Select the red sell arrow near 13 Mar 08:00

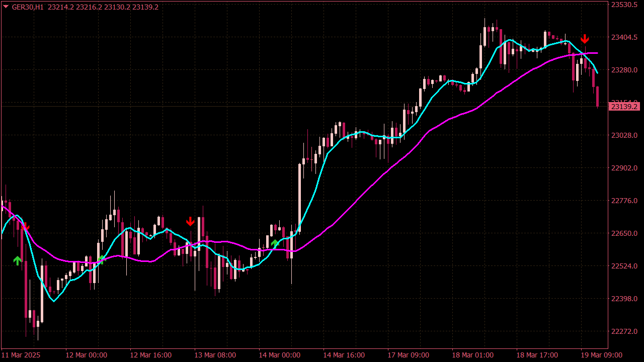pos(190,221)
